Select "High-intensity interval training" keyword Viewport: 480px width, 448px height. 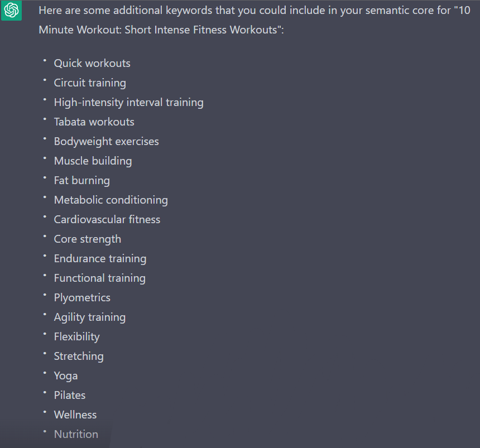click(x=128, y=103)
